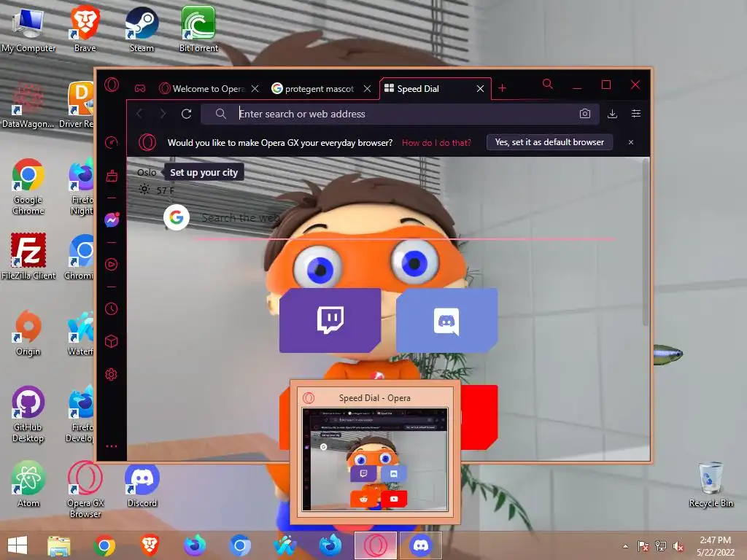Select Discord desktop shortcut icon
Image resolution: width=747 pixels, height=560 pixels.
[x=142, y=484]
